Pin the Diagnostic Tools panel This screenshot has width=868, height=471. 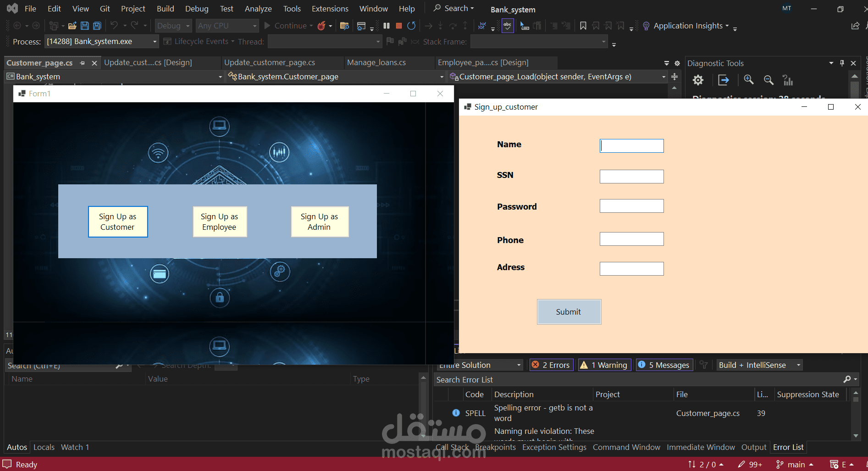click(842, 63)
